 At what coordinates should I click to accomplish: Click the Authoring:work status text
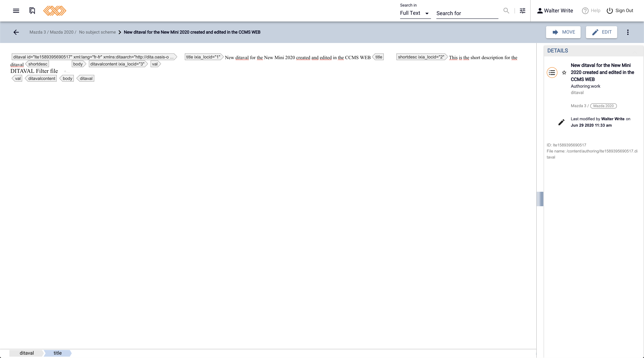pos(585,86)
